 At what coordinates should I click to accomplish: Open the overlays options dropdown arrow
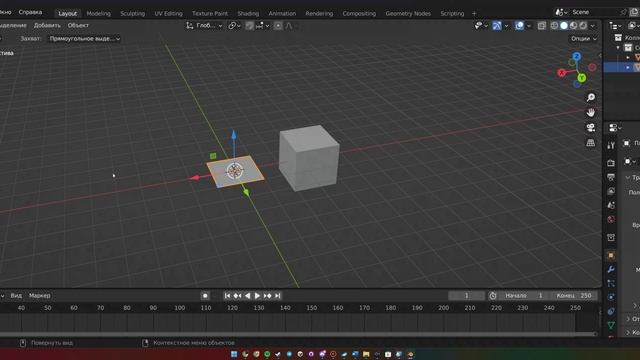(x=529, y=26)
